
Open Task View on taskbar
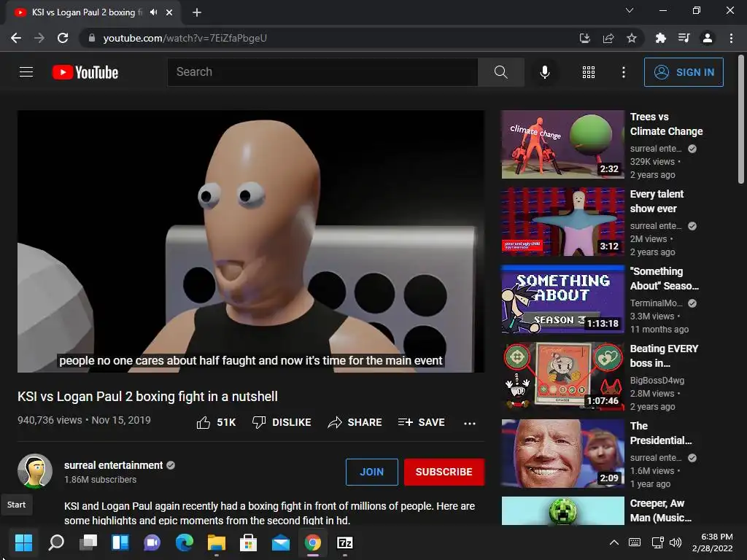pos(88,542)
